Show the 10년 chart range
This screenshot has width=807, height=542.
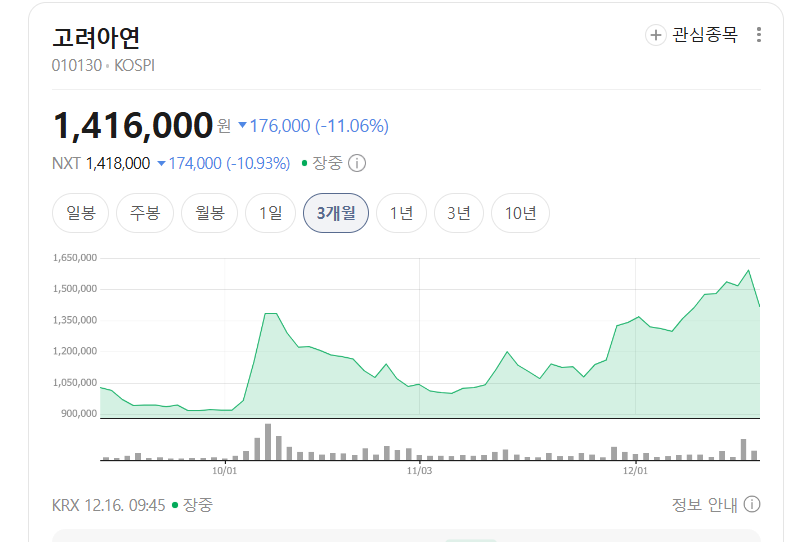(520, 212)
